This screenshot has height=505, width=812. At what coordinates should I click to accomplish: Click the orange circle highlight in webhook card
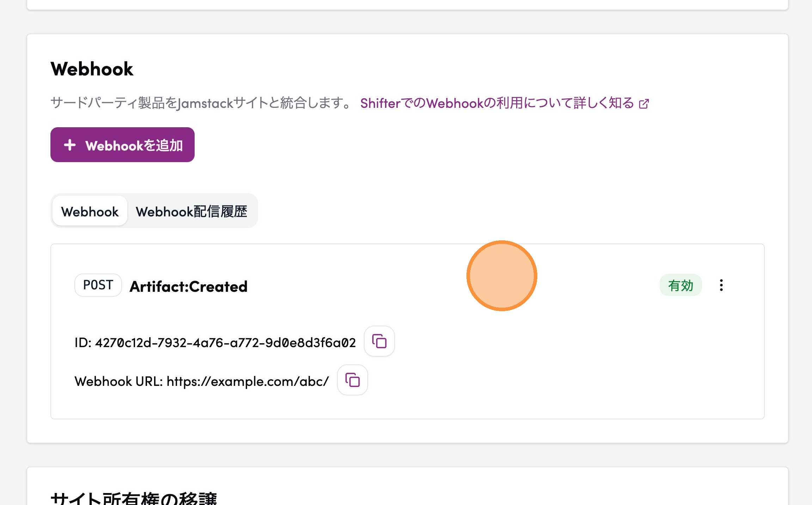tap(501, 276)
